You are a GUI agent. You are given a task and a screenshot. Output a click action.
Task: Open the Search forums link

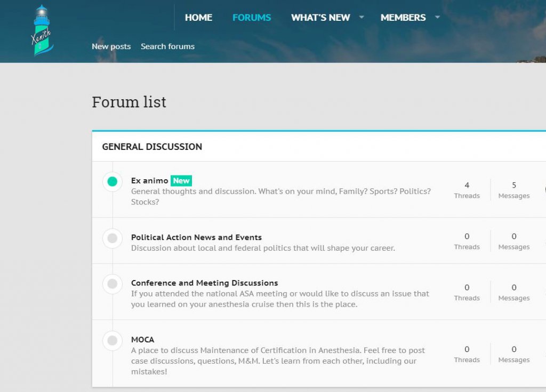pyautogui.click(x=167, y=46)
